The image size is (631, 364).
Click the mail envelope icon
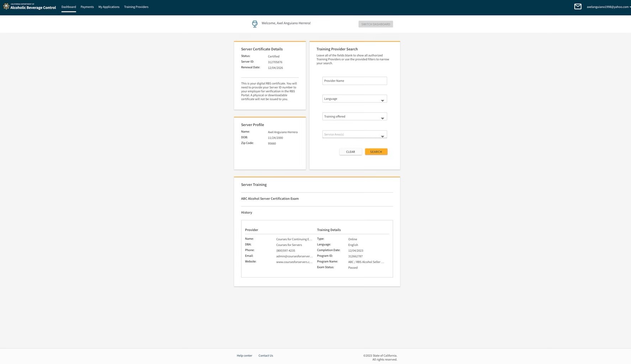[578, 7]
